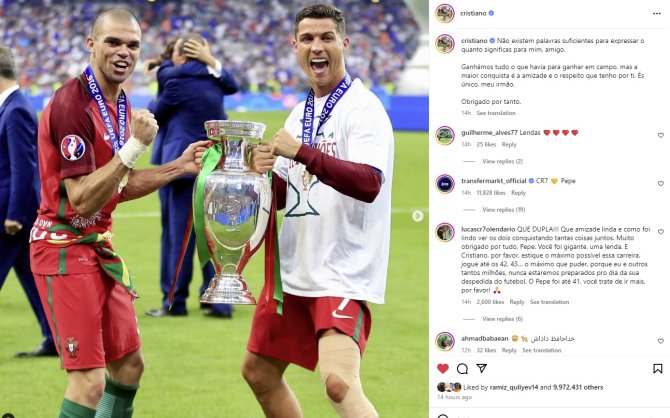Like guilherme_alves77's comment heart
670x418 pixels.
click(x=661, y=135)
